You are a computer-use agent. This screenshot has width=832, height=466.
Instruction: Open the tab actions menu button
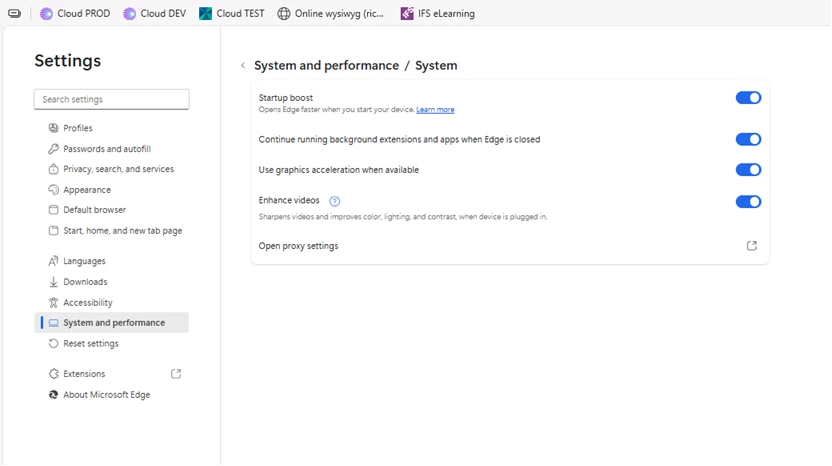click(14, 14)
